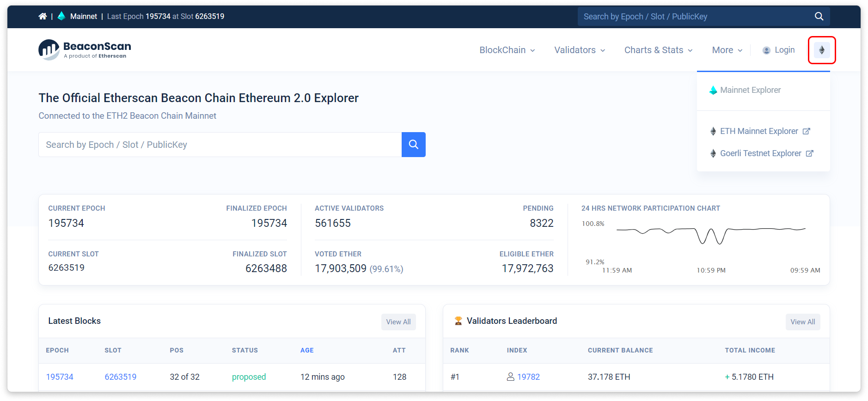Choose ETH Mainnet Explorer menu item
Screen dimensions: 868x401
[x=758, y=131]
